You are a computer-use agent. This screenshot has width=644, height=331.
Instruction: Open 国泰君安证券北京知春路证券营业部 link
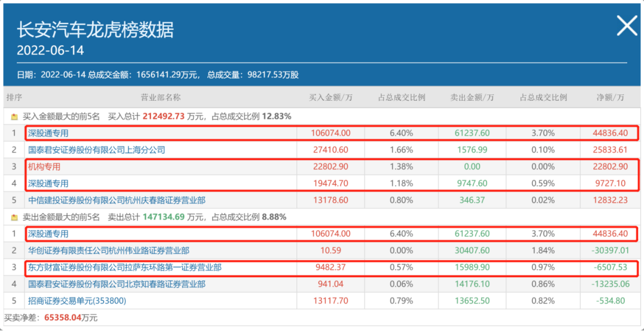tap(117, 284)
